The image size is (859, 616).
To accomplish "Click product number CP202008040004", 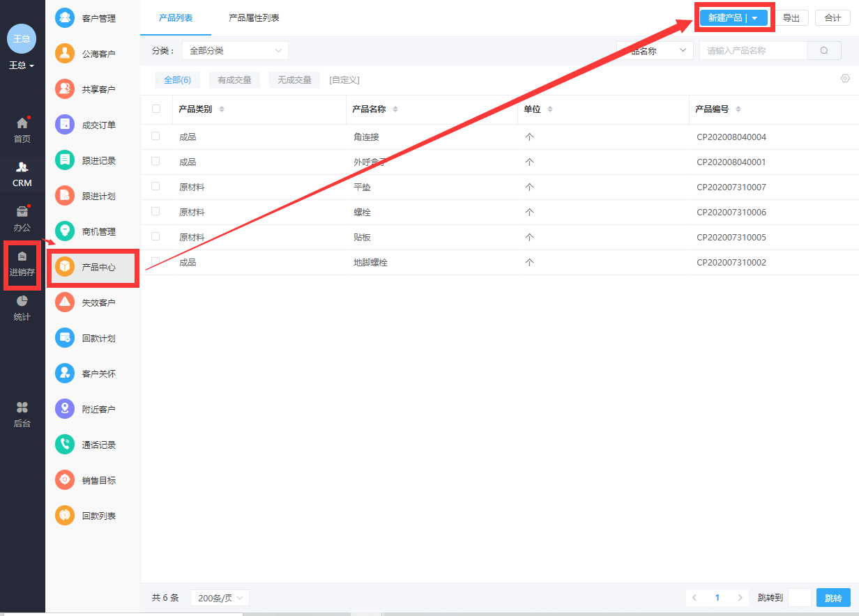I will [x=731, y=137].
